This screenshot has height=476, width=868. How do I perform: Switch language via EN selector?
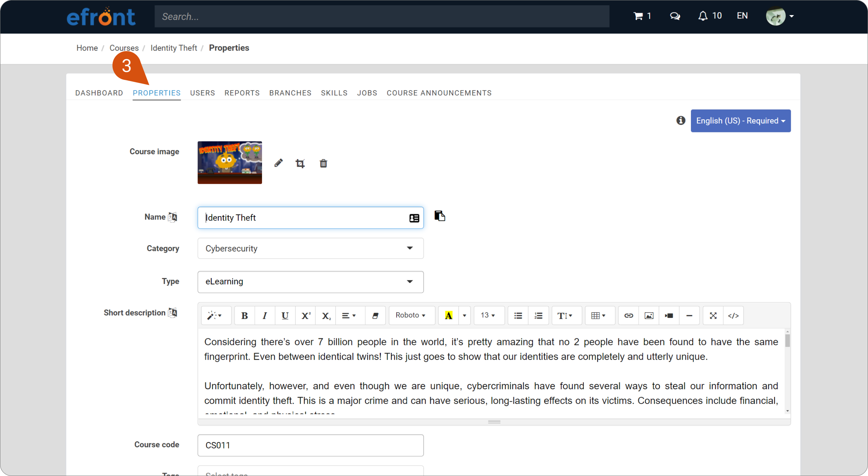tap(742, 16)
